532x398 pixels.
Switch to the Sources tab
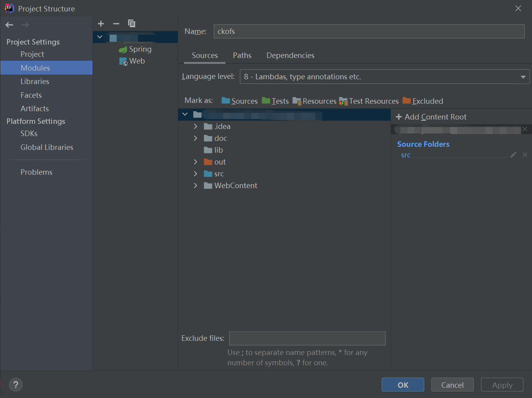[x=205, y=56]
